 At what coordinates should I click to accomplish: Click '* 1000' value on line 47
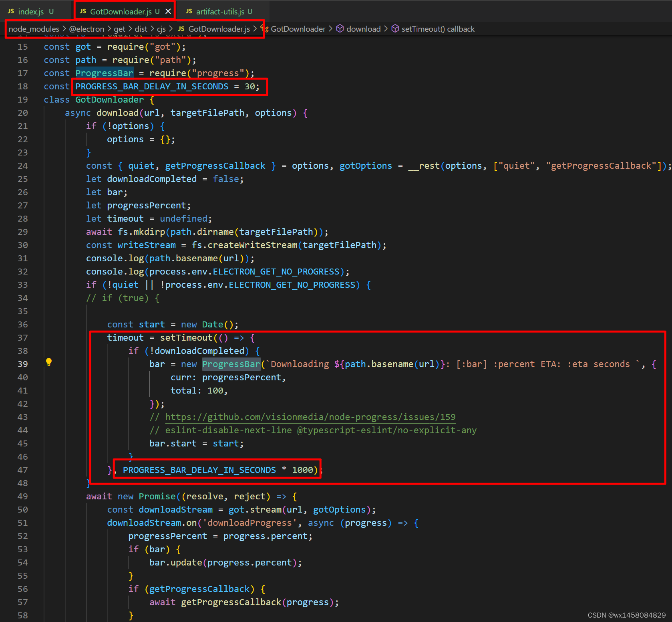pyautogui.click(x=297, y=470)
